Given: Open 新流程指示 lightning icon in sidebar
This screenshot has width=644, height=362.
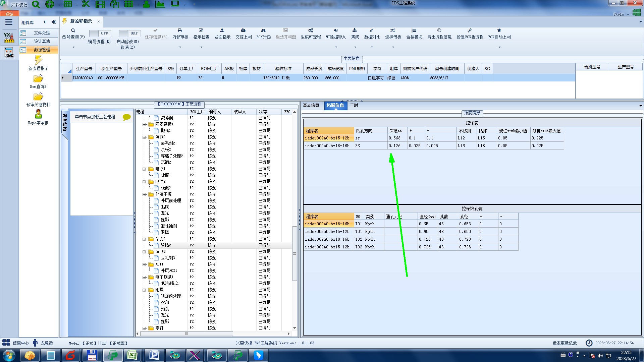Looking at the screenshot, I should pyautogui.click(x=38, y=60).
